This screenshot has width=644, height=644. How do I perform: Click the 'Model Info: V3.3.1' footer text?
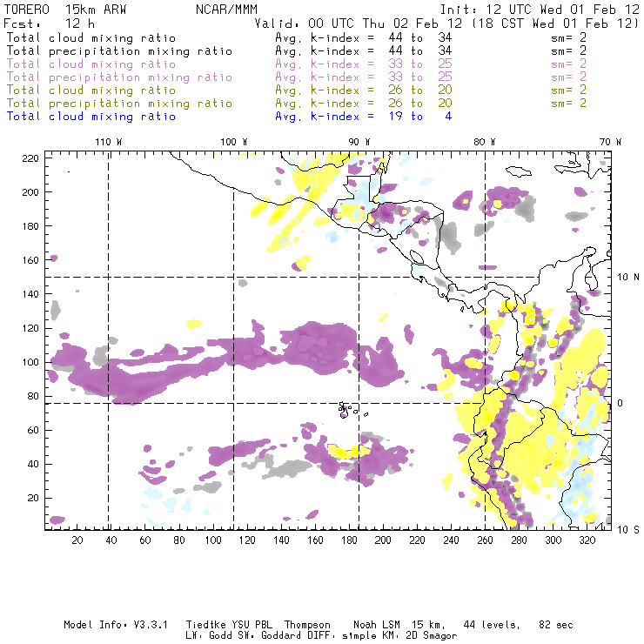coord(116,625)
